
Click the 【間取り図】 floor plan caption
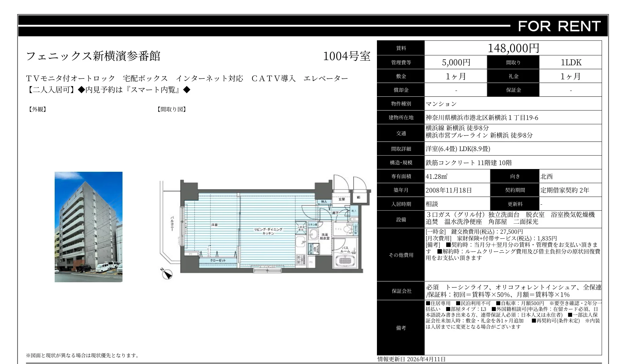(172, 109)
